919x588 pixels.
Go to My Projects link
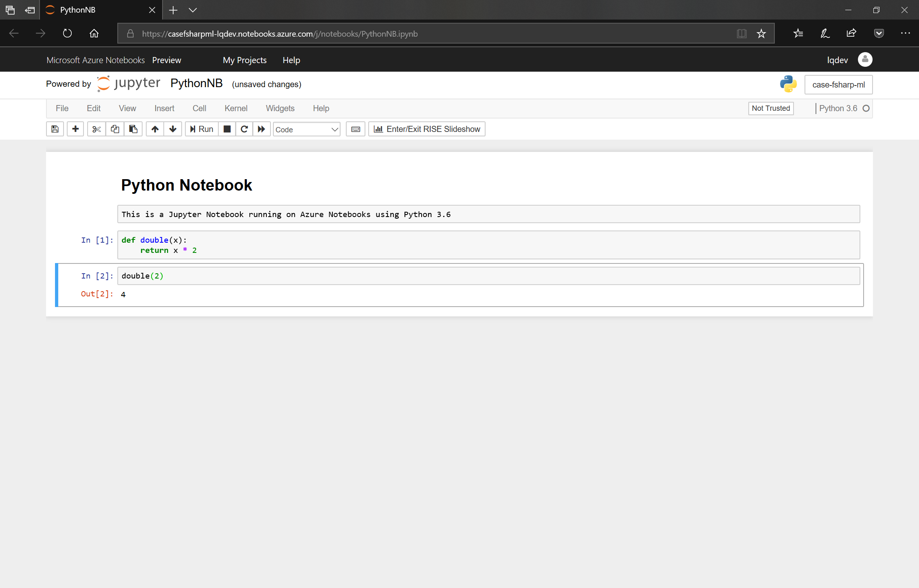[244, 60]
